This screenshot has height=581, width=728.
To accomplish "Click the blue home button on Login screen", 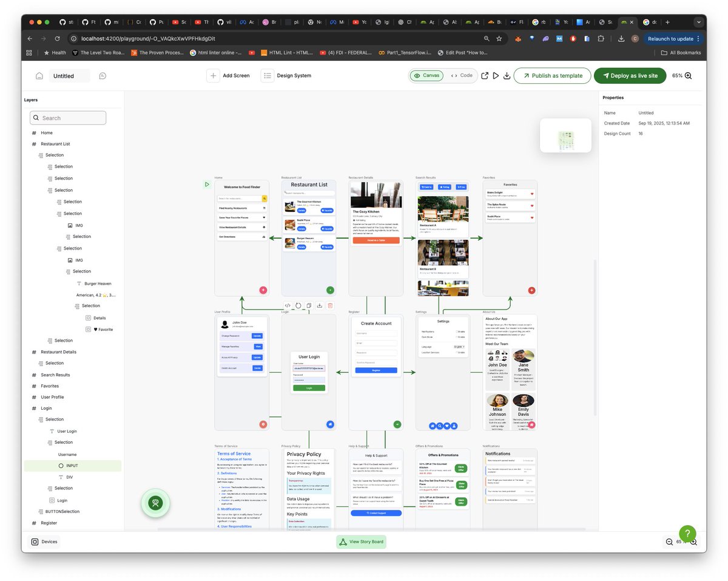I will click(x=330, y=424).
